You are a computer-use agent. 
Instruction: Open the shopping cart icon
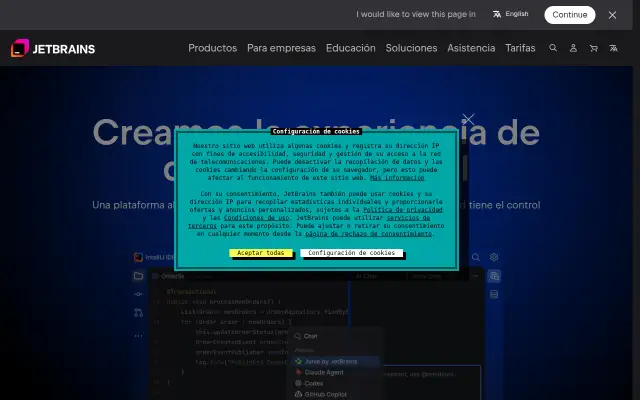[594, 48]
